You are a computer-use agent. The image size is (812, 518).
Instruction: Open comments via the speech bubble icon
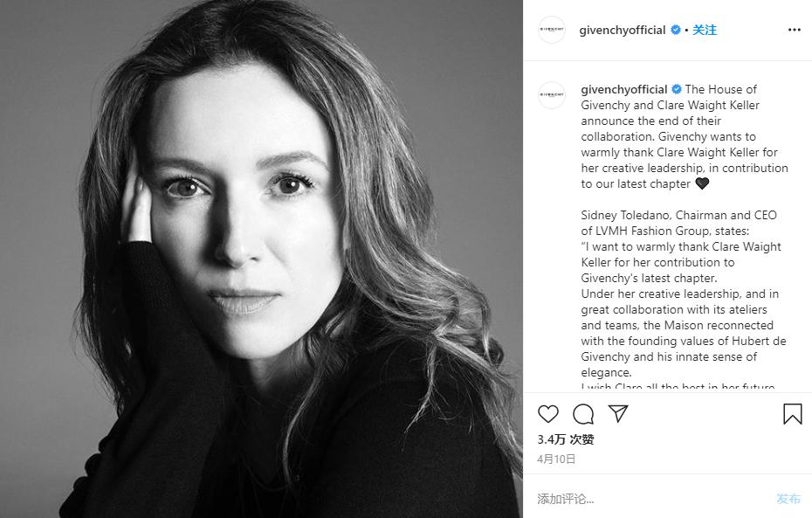(583, 414)
